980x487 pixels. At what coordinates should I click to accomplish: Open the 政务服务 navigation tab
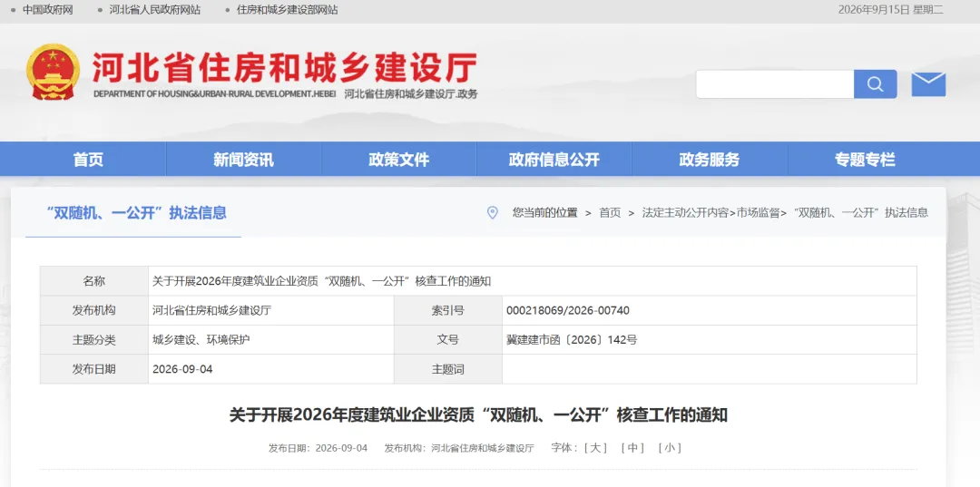click(710, 160)
